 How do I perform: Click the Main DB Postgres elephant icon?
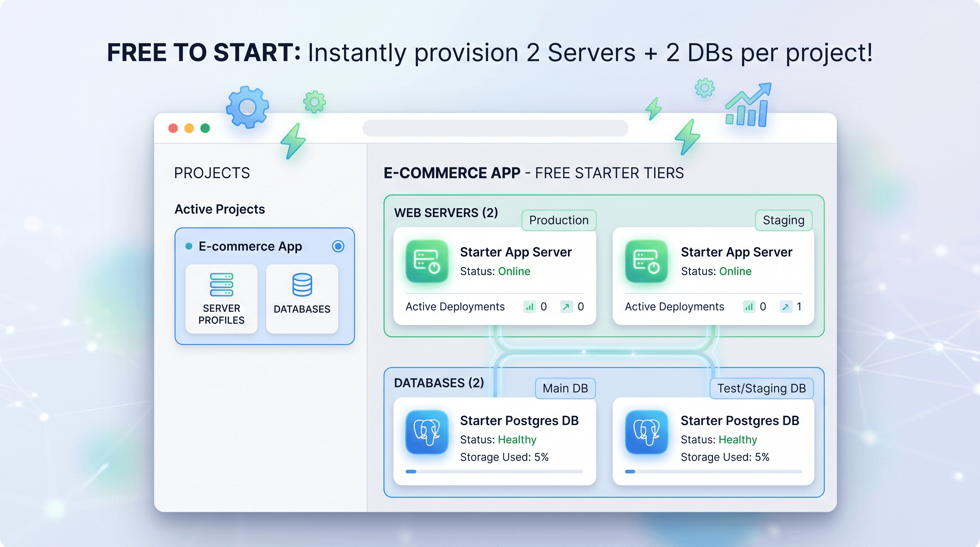coord(427,432)
